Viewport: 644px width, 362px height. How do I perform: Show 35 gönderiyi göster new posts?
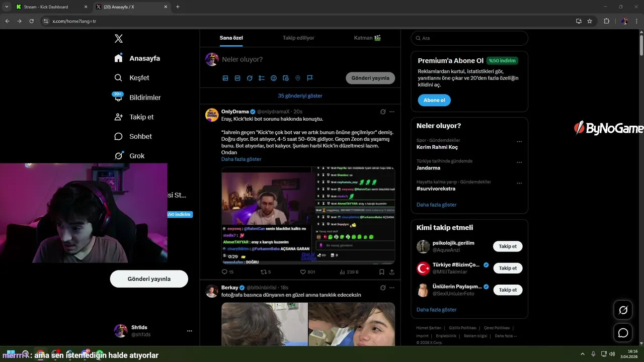tap(300, 96)
